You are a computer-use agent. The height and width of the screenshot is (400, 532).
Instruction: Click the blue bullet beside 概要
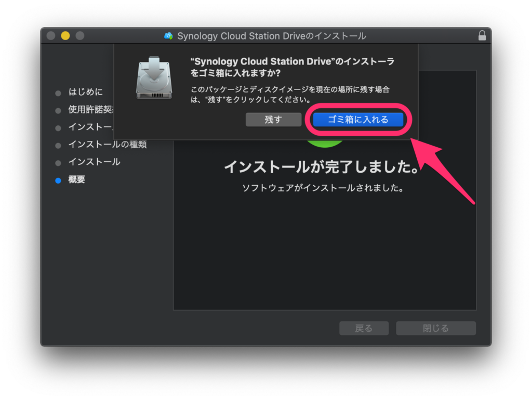(x=58, y=180)
